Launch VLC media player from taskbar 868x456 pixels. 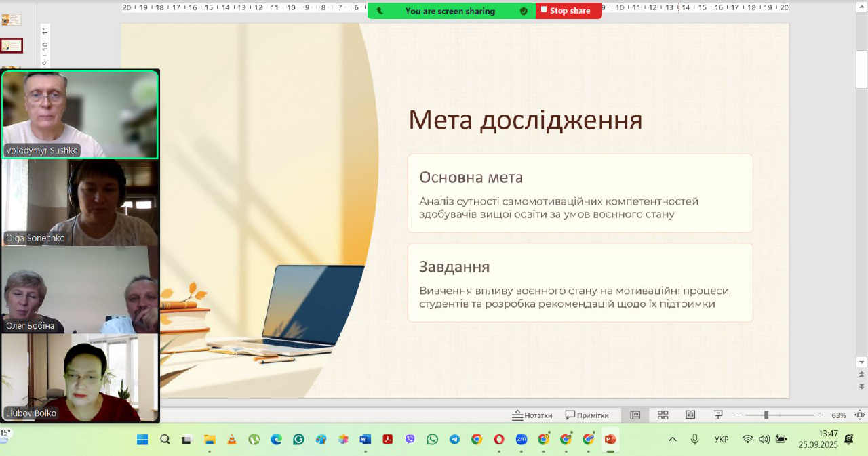point(231,439)
